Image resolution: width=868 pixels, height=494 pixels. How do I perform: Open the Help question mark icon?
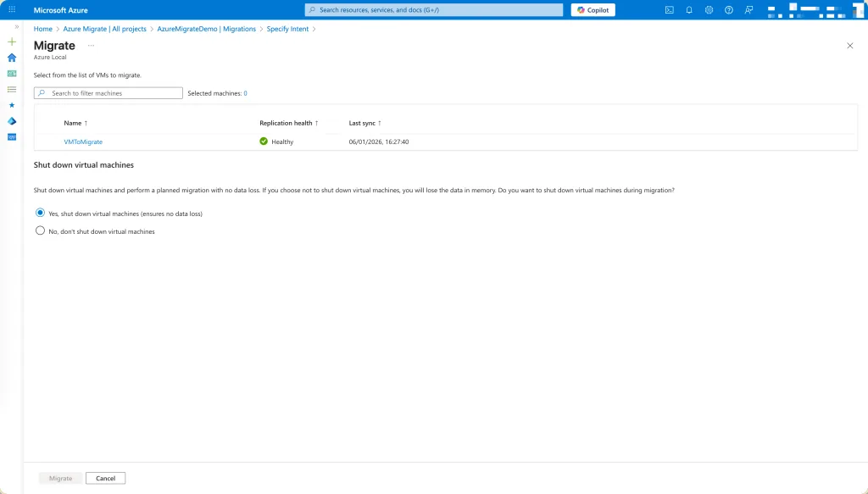tap(728, 10)
